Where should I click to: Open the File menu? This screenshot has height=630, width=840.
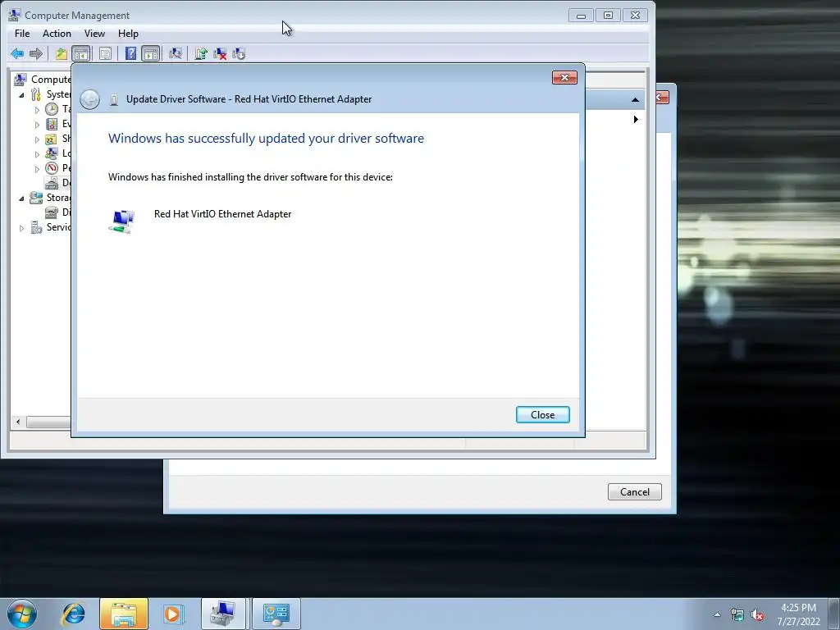22,33
